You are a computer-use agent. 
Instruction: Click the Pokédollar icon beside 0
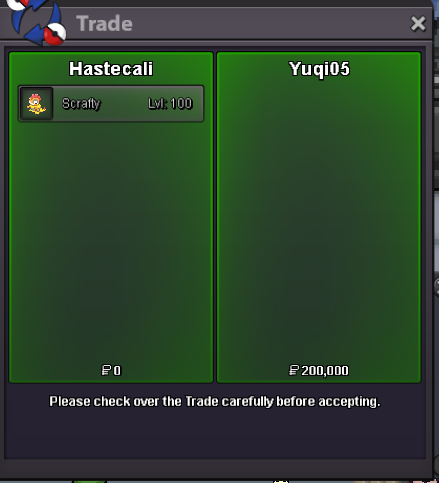point(106,370)
